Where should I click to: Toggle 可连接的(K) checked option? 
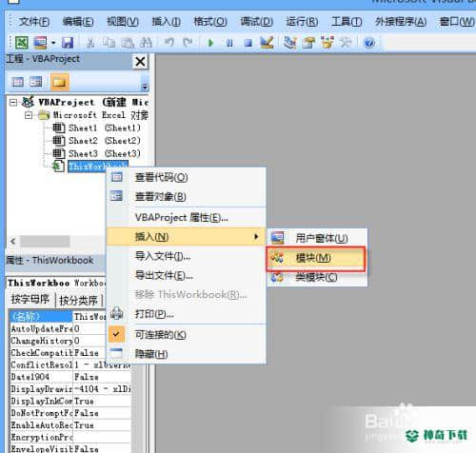[187, 334]
